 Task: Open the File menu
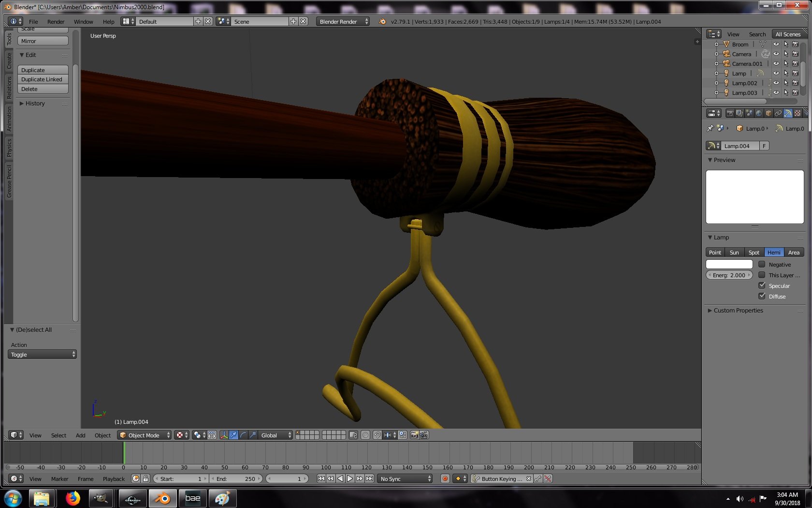point(33,21)
